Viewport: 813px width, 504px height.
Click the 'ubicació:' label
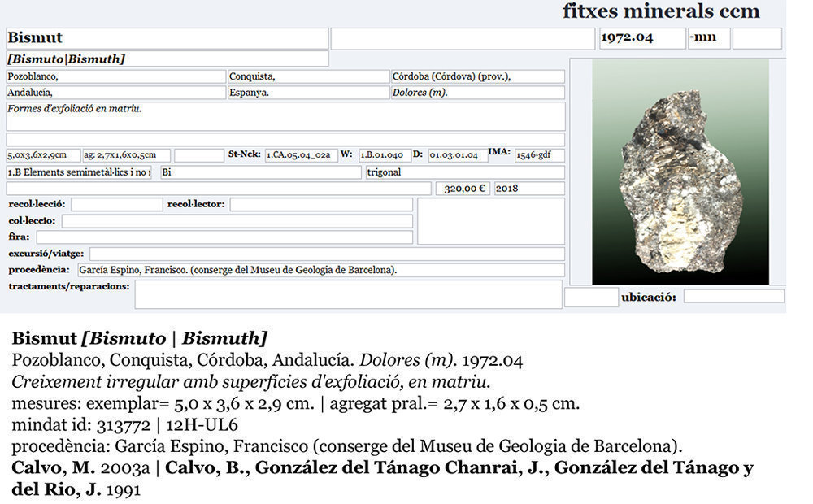[x=649, y=298]
